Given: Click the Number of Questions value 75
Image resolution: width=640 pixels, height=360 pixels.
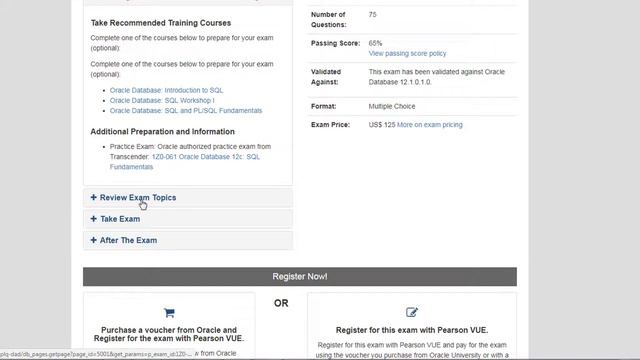Looking at the screenshot, I should pyautogui.click(x=372, y=15).
